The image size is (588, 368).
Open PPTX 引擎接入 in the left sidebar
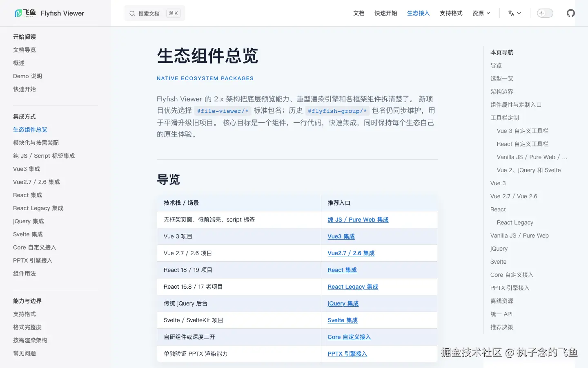(33, 260)
